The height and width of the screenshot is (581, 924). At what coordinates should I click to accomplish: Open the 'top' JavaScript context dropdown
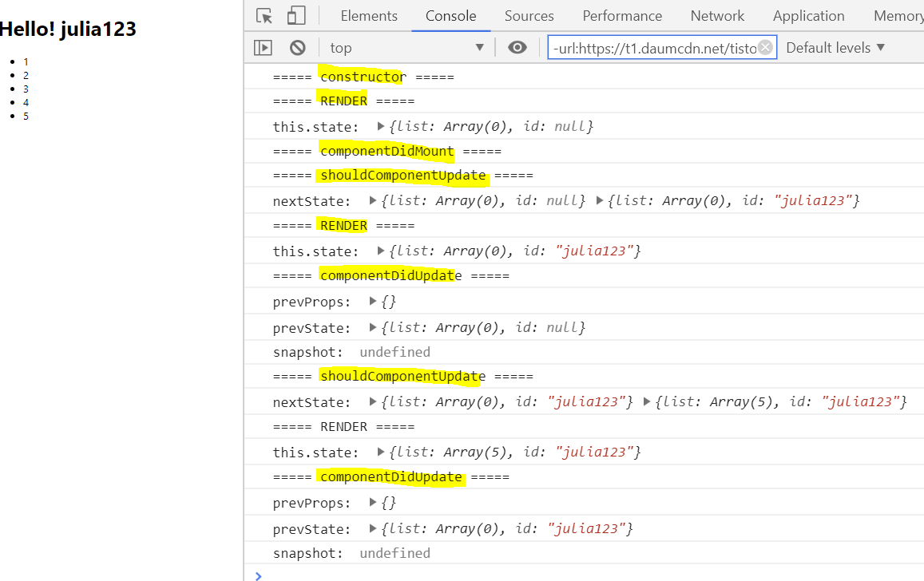click(406, 48)
